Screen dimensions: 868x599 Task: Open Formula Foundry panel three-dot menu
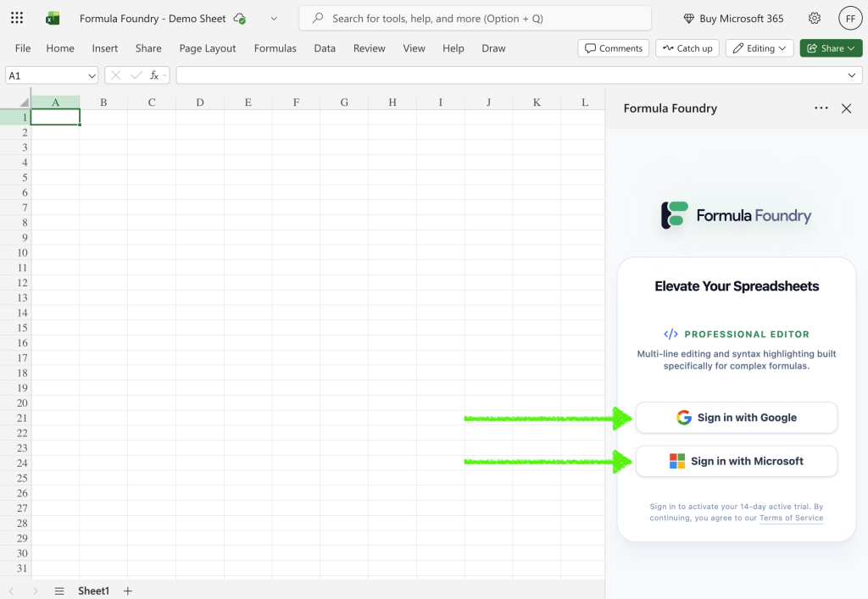click(x=821, y=108)
